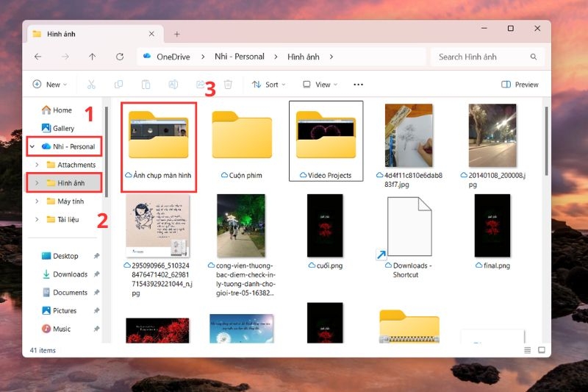The height and width of the screenshot is (392, 588).
Task: Expand the Tài liệu tree node arrow
Action: (37, 219)
